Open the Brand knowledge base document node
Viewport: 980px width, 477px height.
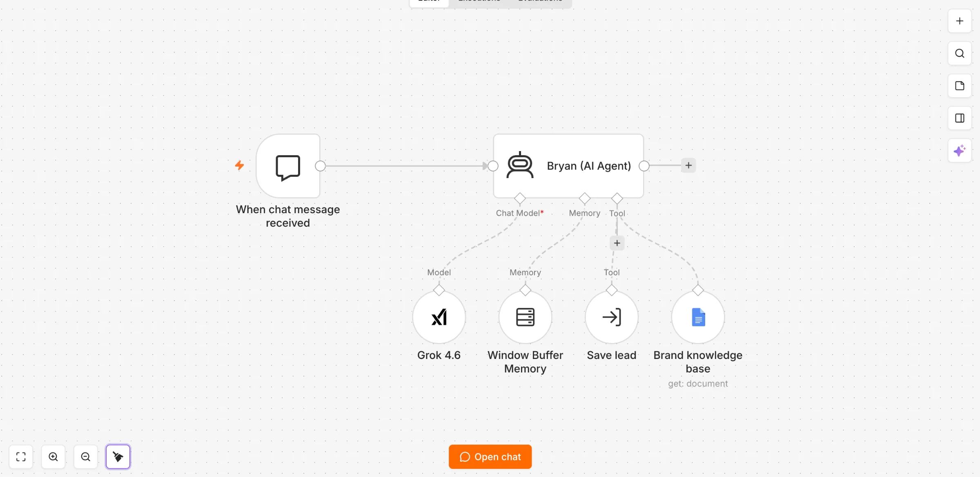(x=698, y=317)
